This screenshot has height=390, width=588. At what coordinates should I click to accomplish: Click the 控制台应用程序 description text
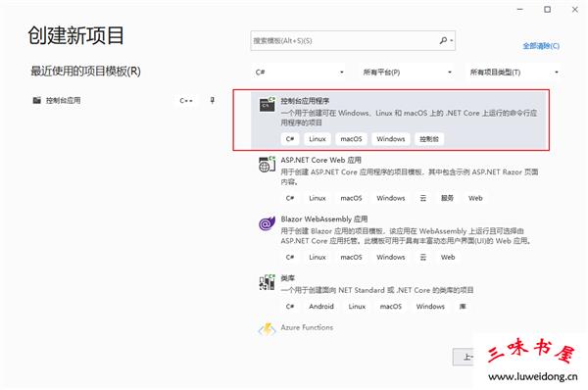click(x=409, y=118)
